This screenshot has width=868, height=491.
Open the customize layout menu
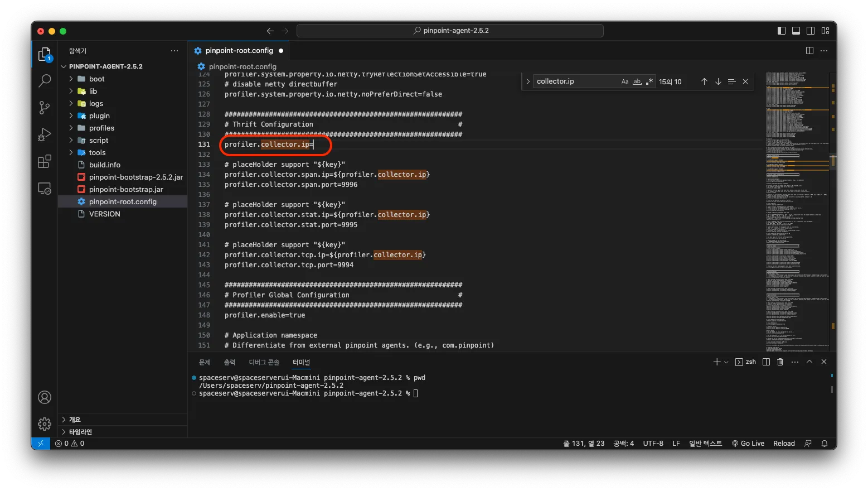[x=826, y=31]
